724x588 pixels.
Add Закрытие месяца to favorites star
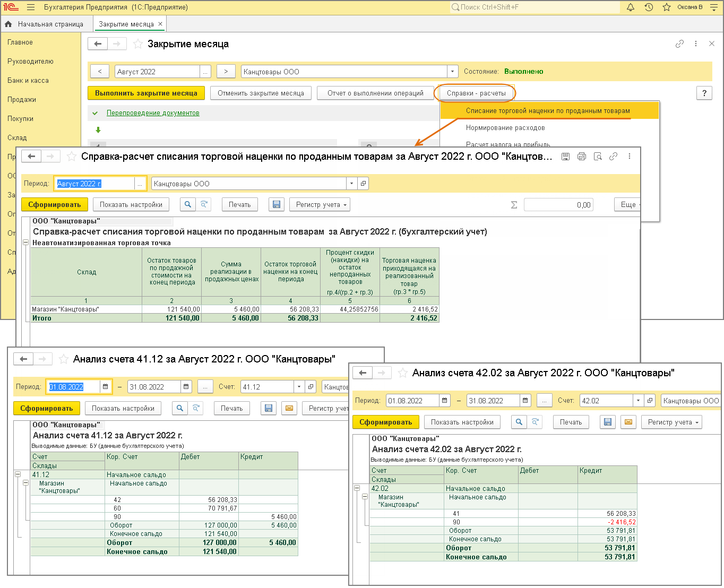[x=138, y=44]
